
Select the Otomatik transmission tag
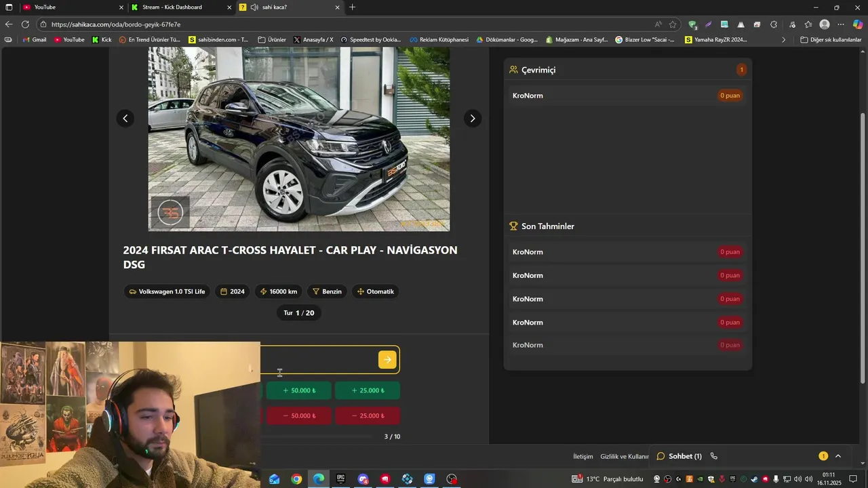click(375, 291)
